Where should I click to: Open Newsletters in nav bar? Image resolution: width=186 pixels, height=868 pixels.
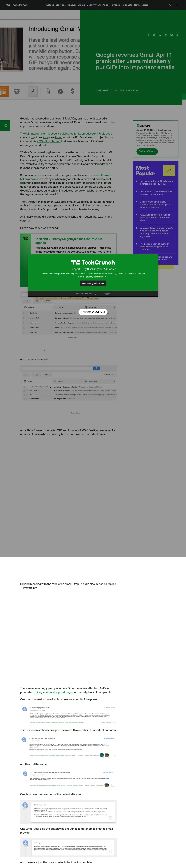pyautogui.click(x=141, y=5)
